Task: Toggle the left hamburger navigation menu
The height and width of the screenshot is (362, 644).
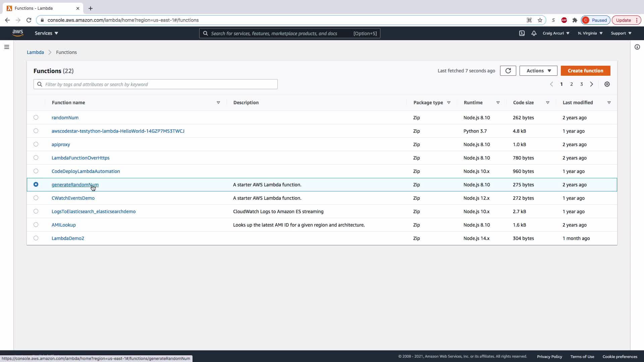Action: (7, 47)
